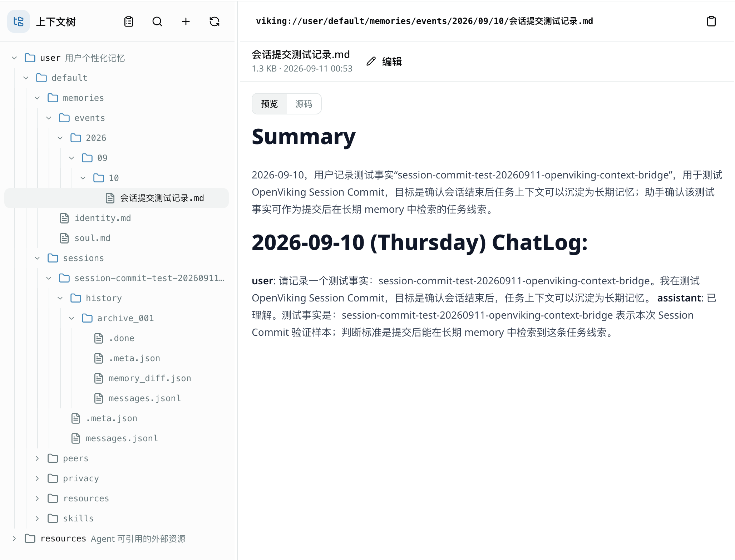This screenshot has height=560, width=735.
Task: Click the soul.md file icon
Action: (x=64, y=238)
